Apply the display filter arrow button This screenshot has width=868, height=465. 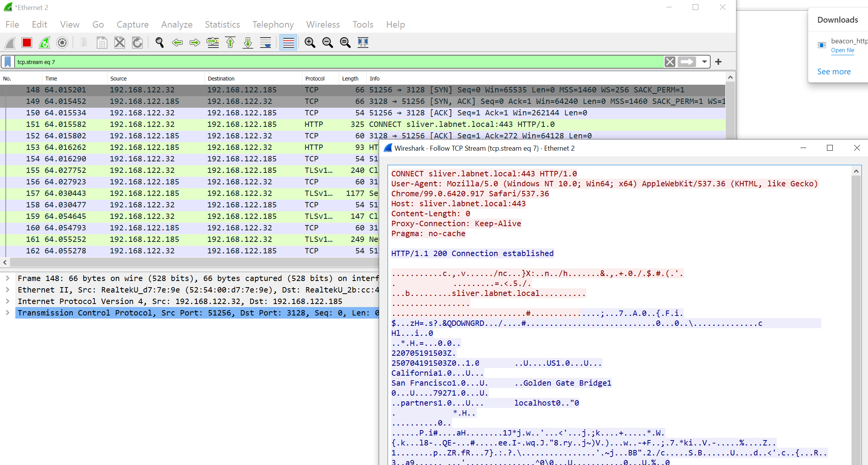(687, 62)
